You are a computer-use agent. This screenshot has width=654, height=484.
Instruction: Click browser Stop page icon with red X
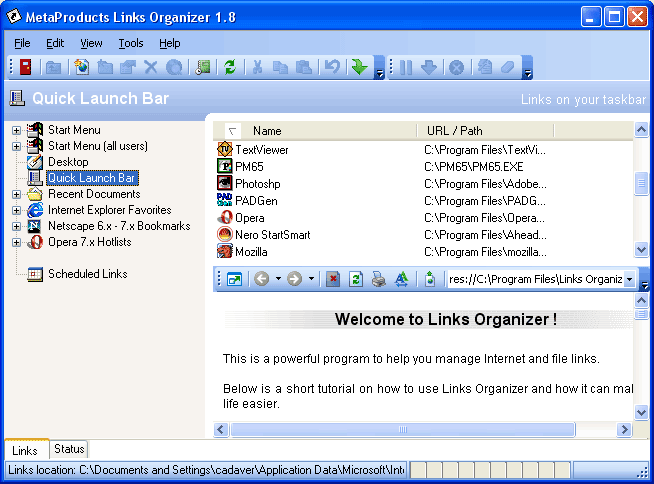(x=333, y=279)
